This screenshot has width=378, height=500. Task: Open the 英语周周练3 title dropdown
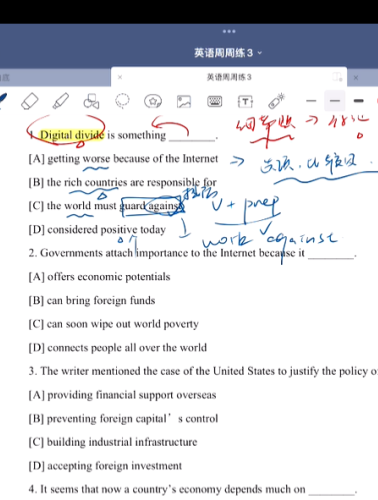[228, 53]
